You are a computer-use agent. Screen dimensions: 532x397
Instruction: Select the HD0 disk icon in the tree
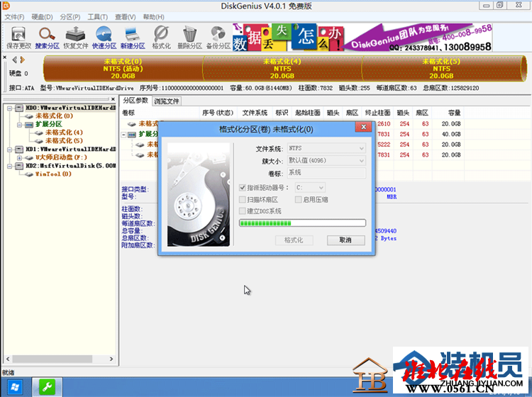click(19, 108)
